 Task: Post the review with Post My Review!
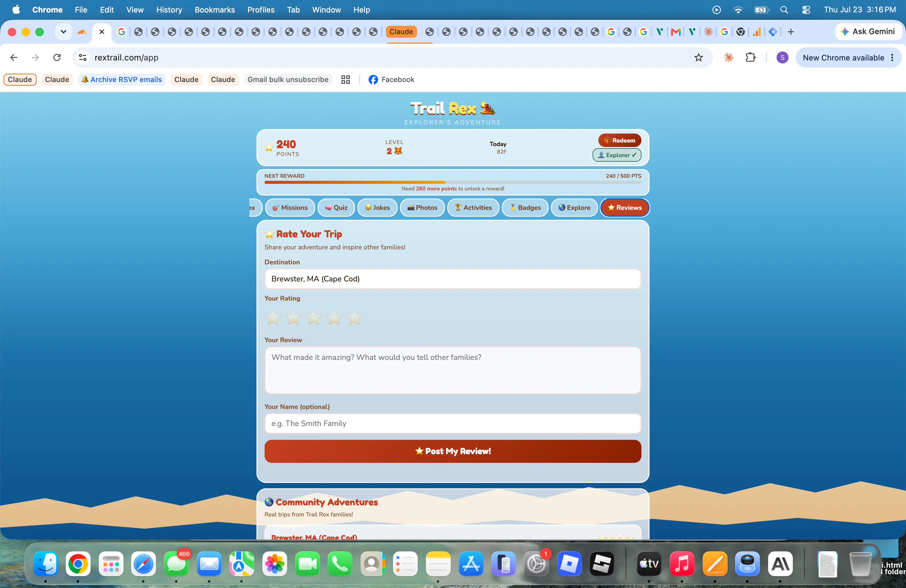453,451
